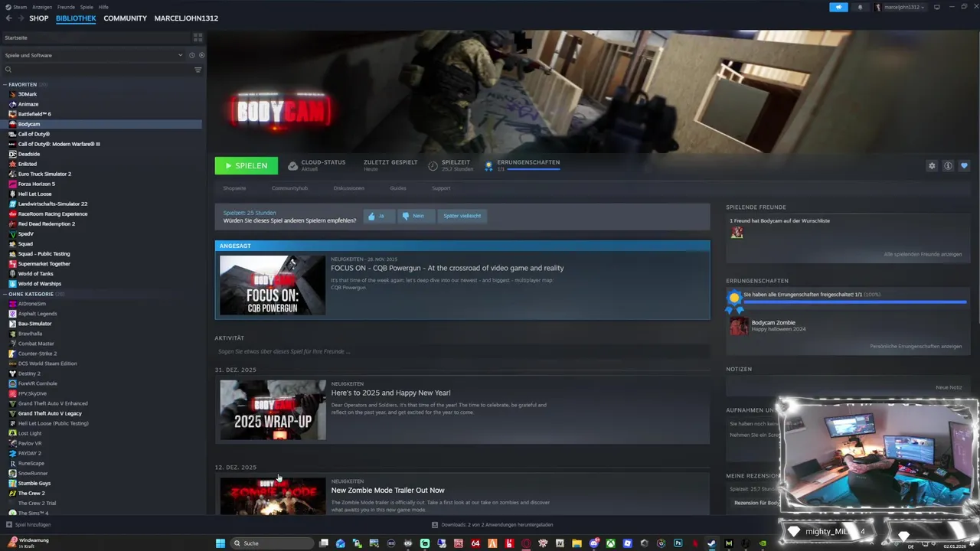Open the Steam announcements megaphone
This screenshot has height=551, width=980.
[838, 7]
